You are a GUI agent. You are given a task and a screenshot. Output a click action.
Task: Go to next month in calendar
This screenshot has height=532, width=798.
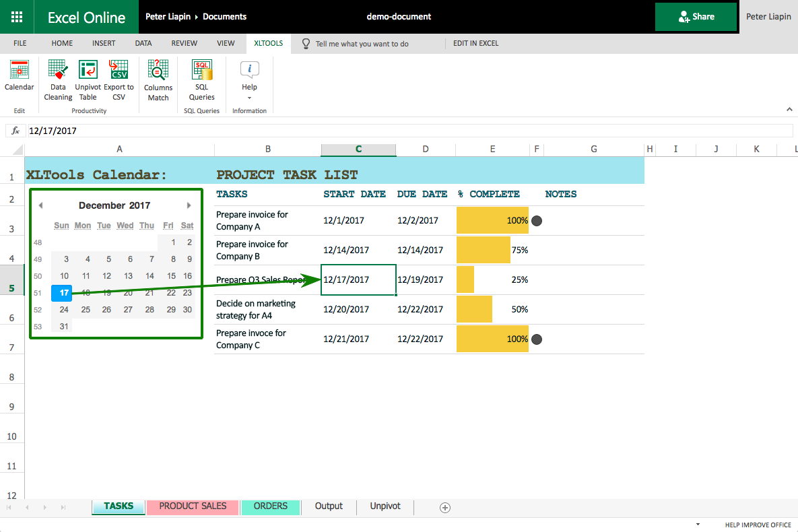pyautogui.click(x=189, y=205)
